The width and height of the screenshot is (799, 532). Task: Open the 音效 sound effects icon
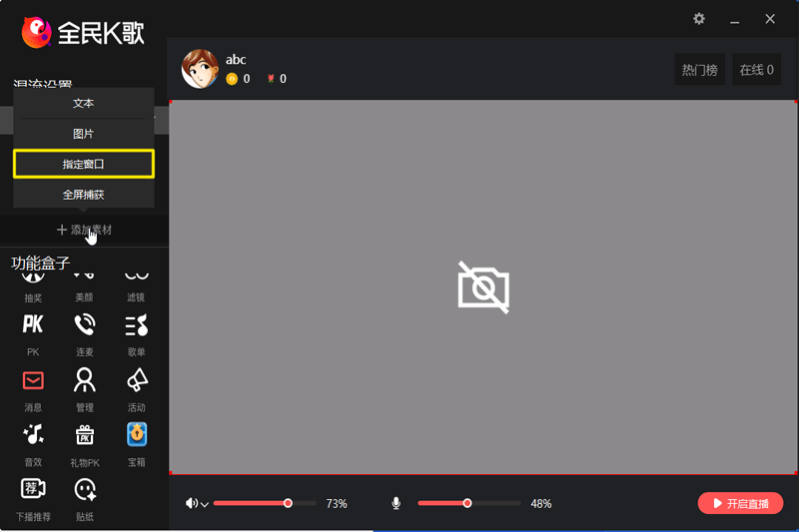point(33,435)
